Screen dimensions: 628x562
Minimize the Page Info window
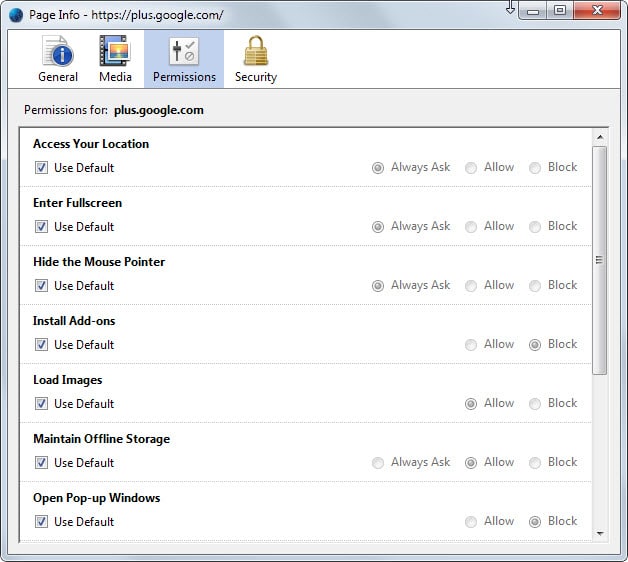[x=533, y=11]
